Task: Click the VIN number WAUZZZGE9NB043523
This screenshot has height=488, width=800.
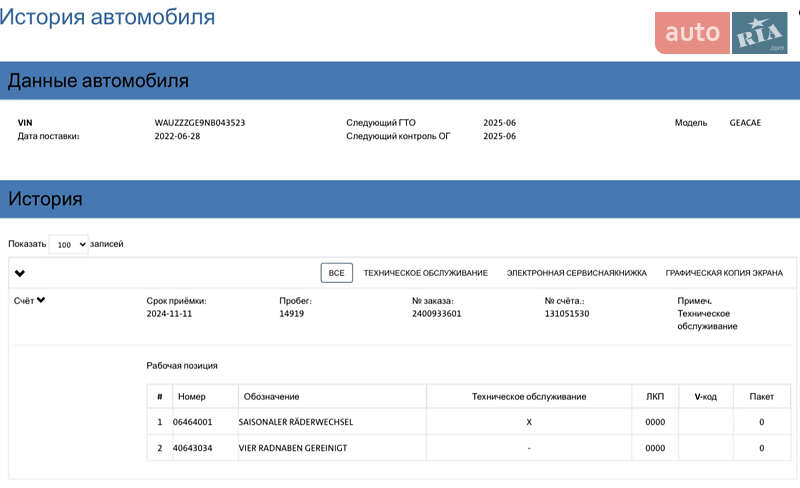Action: [x=200, y=123]
